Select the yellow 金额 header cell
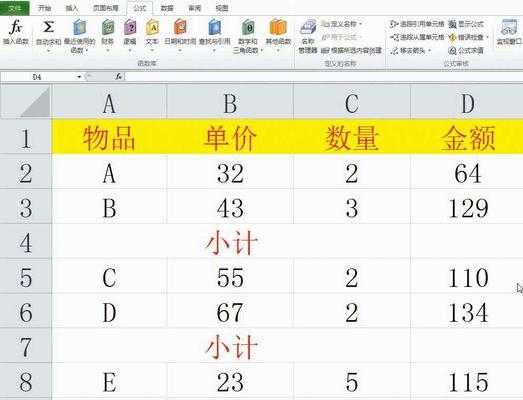The width and height of the screenshot is (523, 400). point(467,137)
